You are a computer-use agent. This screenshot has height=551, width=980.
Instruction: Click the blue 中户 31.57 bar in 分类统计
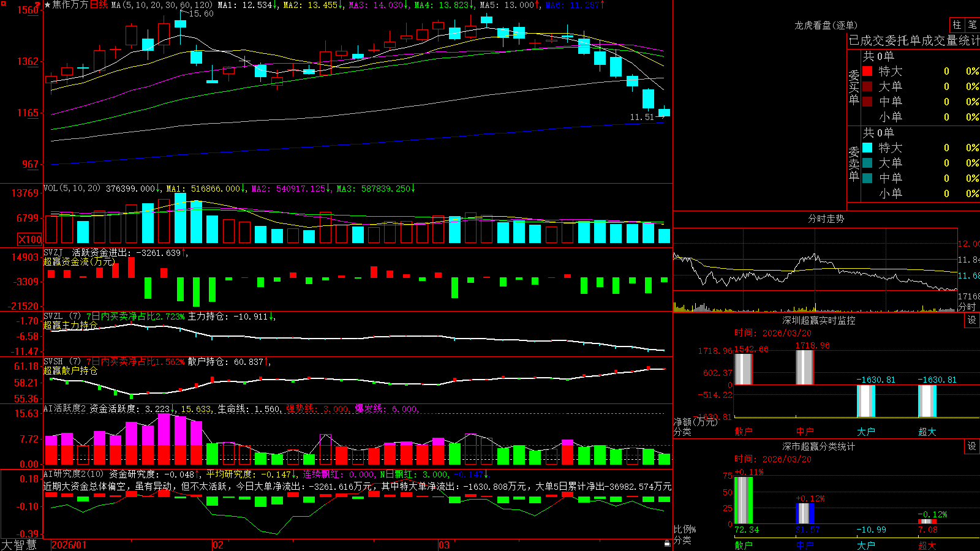pos(804,513)
